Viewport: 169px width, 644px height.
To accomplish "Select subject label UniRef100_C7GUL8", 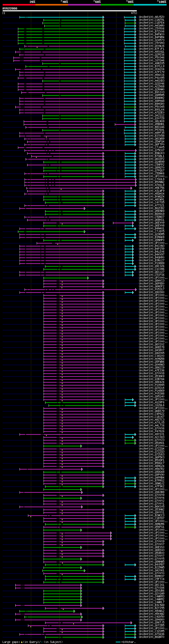I will coord(152,179).
